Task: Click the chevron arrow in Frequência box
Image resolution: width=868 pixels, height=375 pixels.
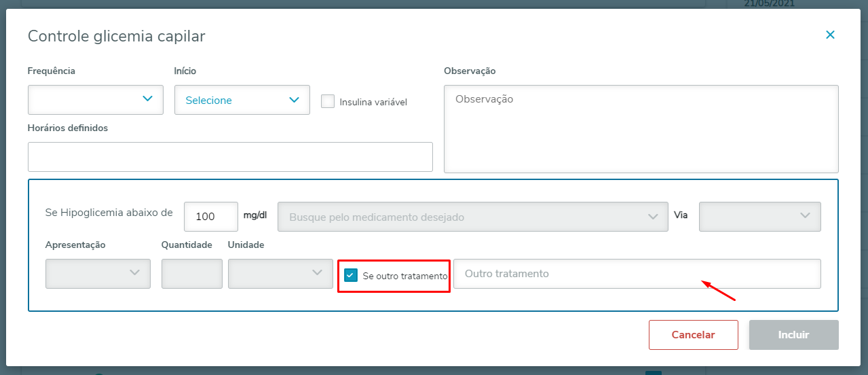Action: click(147, 99)
